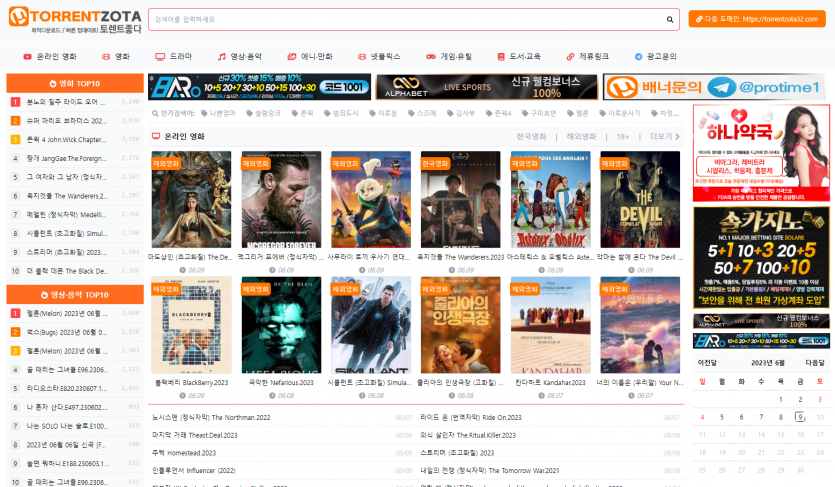Open the 하나약국 sidebar ad
This screenshot has width=835, height=487.
click(x=761, y=153)
